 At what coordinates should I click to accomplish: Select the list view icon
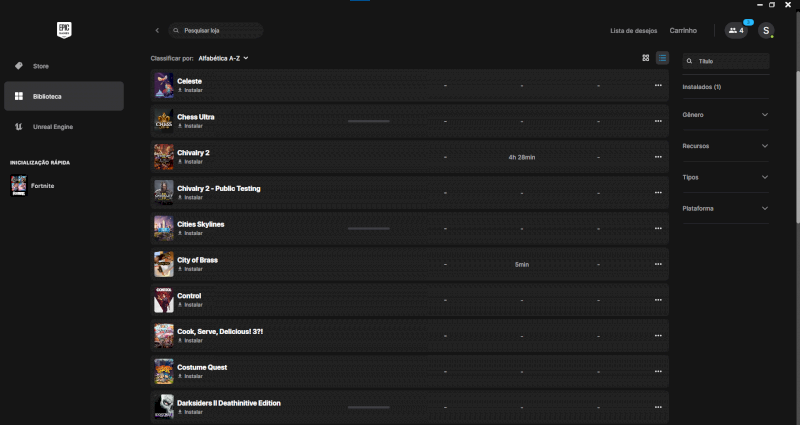662,58
